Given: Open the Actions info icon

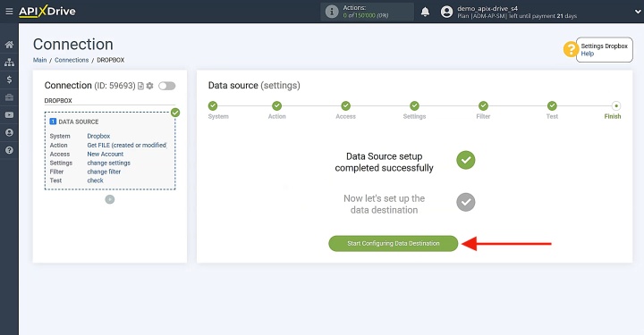Looking at the screenshot, I should click(332, 12).
